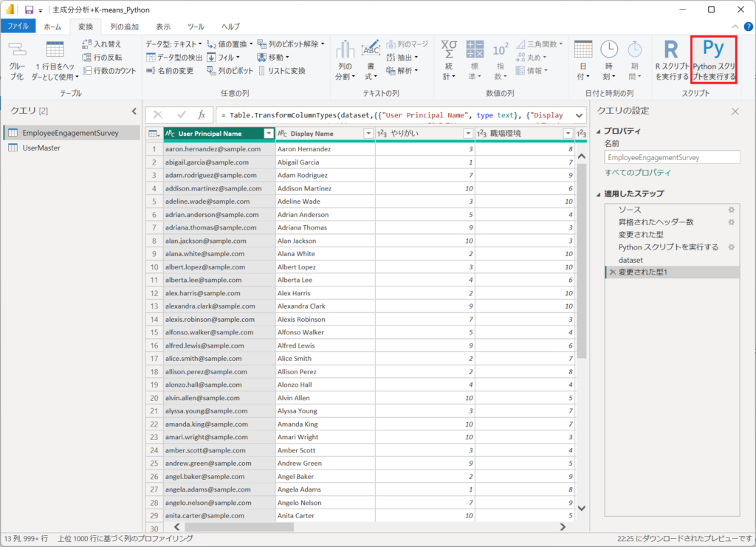Collapse the Properties (プロパティ) section

point(598,131)
